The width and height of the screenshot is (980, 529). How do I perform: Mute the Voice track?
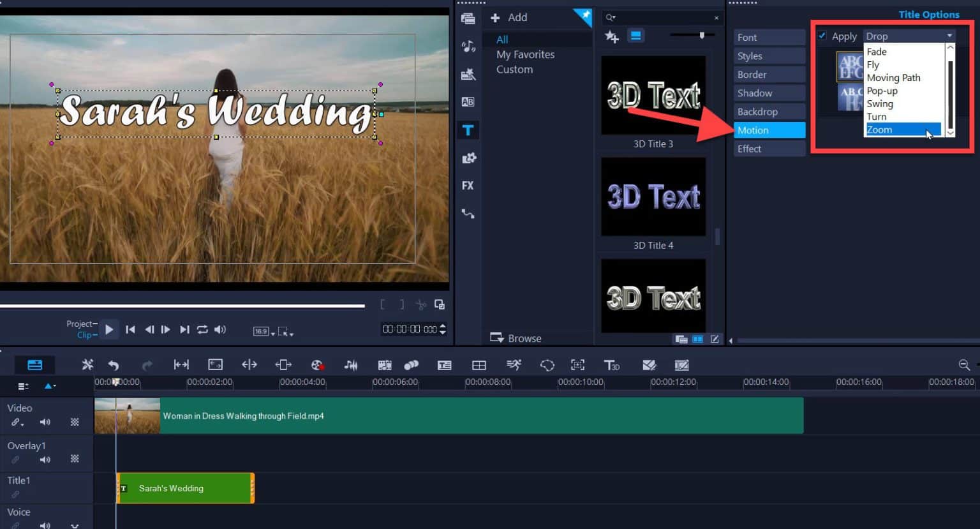(44, 525)
